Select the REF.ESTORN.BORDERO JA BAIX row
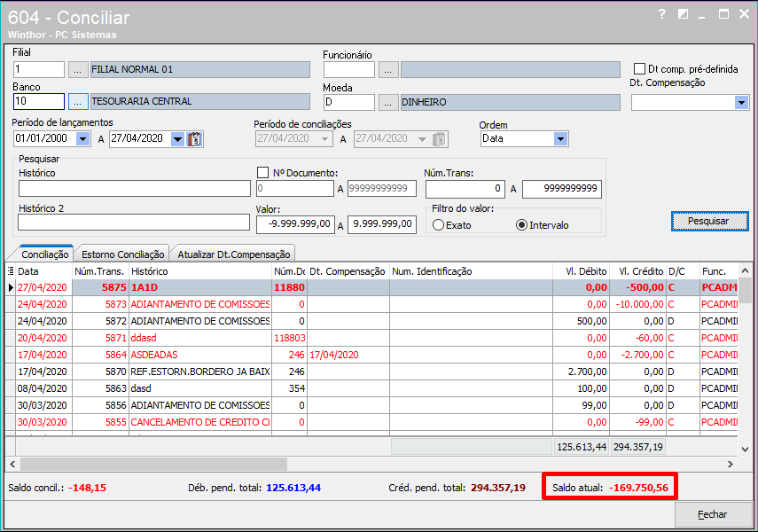This screenshot has height=532, width=758. click(371, 372)
